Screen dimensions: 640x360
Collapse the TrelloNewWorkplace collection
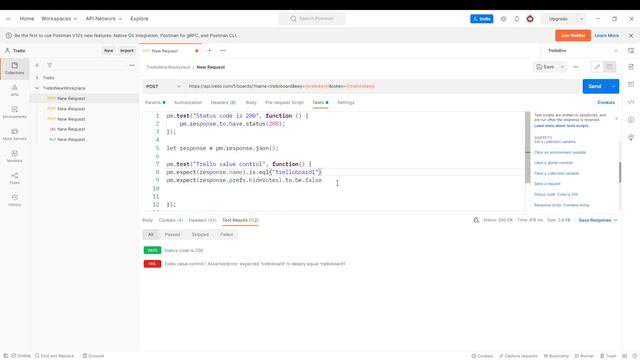[37, 88]
